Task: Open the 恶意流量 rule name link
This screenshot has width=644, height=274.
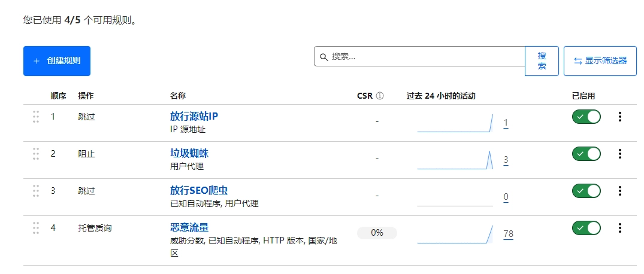Action: (x=189, y=227)
